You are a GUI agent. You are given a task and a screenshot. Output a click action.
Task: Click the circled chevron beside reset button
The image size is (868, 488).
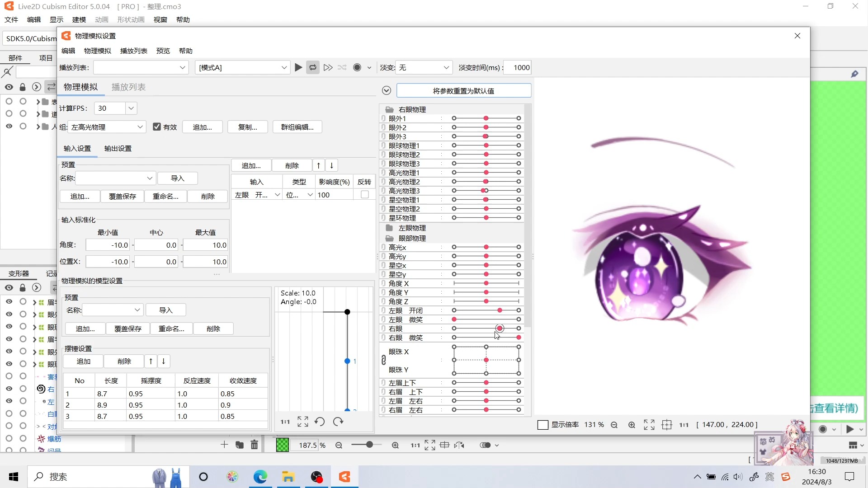386,91
